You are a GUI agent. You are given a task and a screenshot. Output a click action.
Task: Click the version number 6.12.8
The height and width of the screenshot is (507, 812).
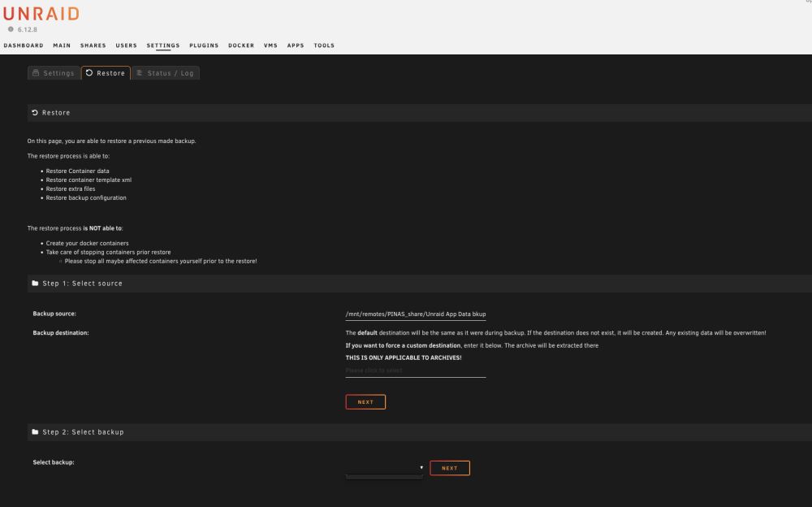coord(28,29)
